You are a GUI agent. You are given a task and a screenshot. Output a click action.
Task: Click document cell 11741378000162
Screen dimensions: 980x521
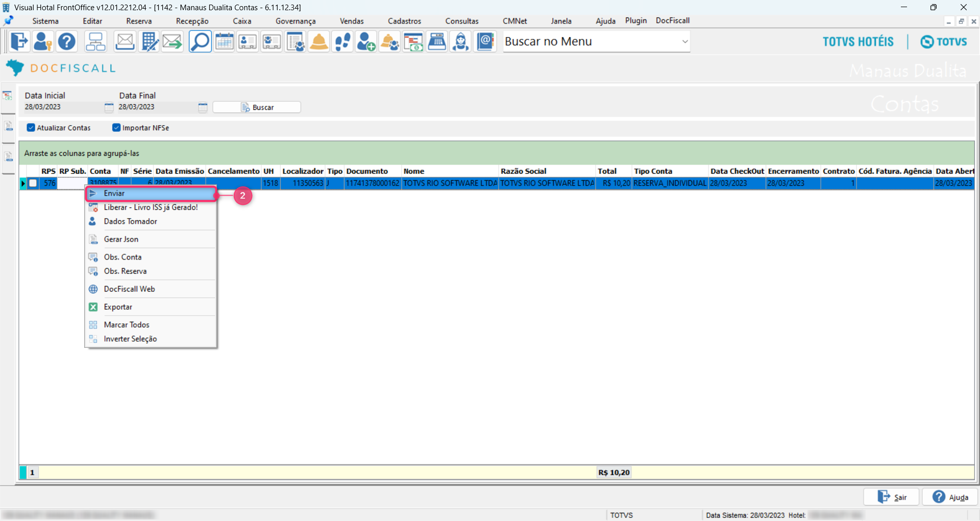pos(373,183)
